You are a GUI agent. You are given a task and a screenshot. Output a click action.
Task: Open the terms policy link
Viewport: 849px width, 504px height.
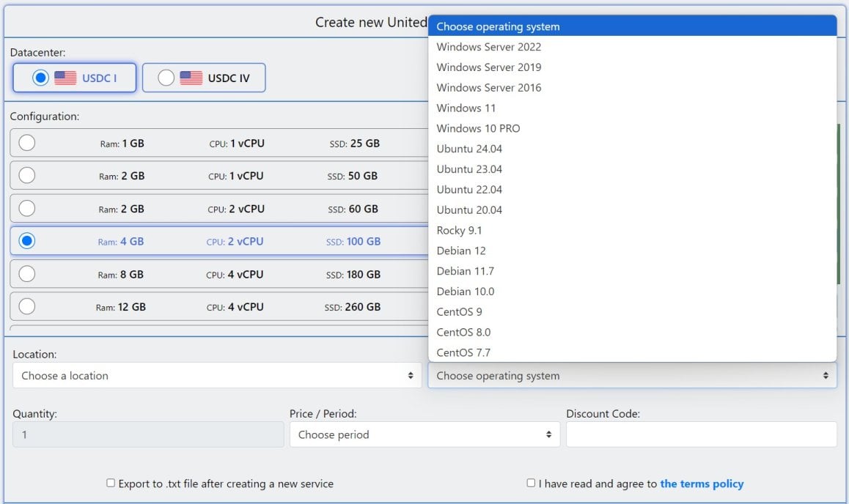(702, 484)
